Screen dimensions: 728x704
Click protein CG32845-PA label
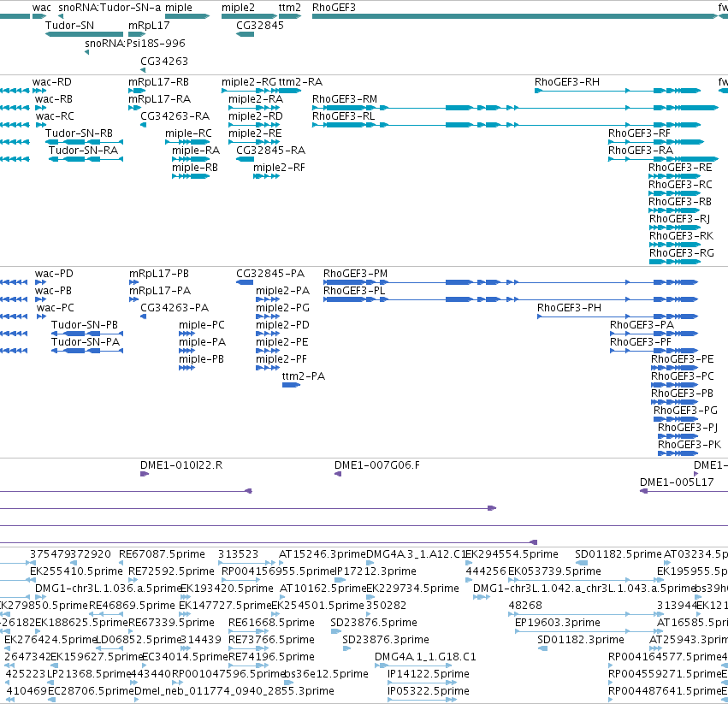[270, 274]
